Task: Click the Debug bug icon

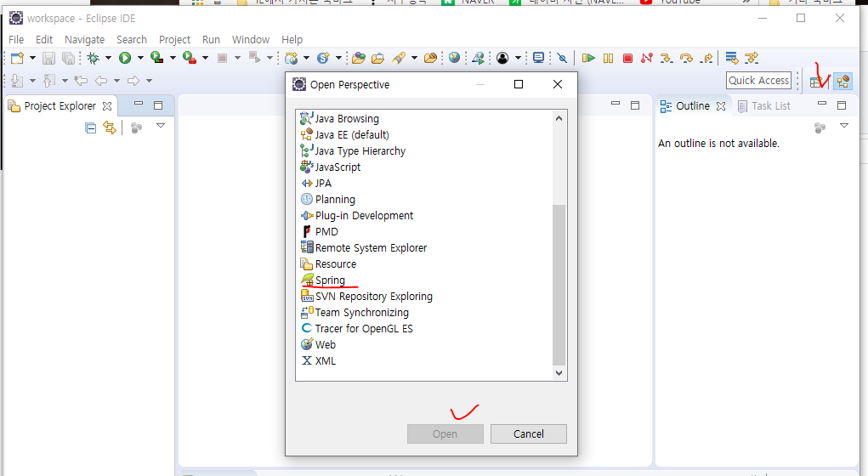Action: [x=93, y=58]
